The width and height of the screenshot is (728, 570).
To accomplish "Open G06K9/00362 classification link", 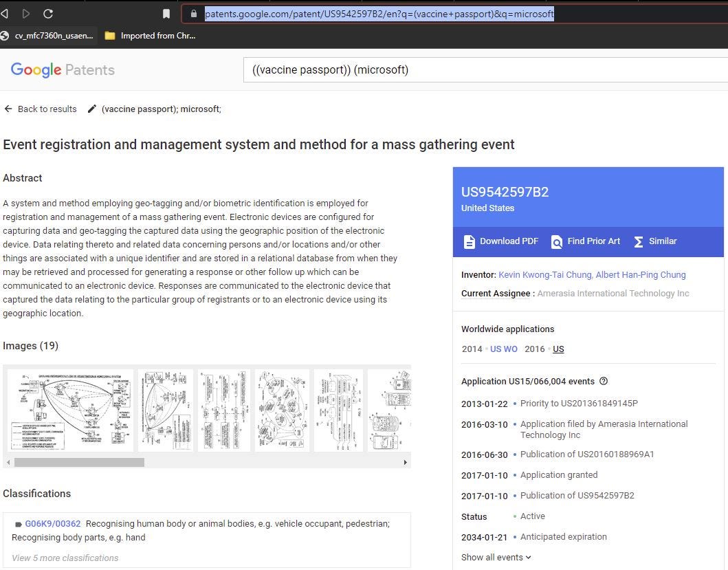I will tap(52, 523).
